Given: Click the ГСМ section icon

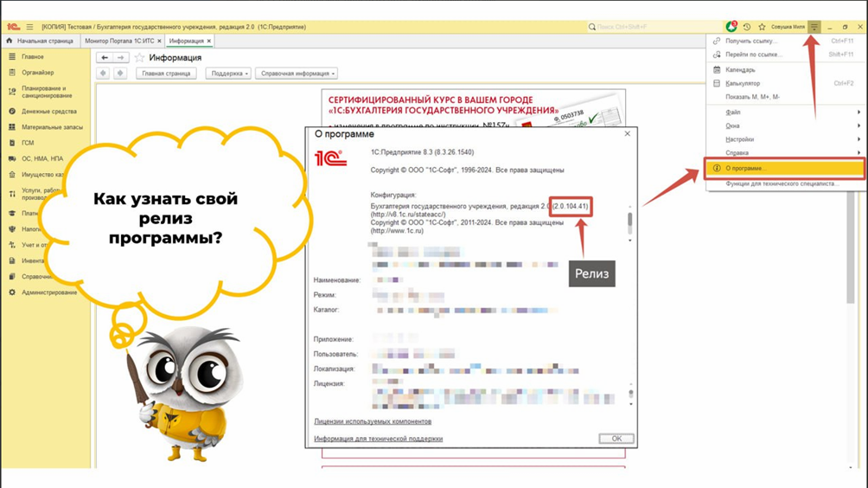Looking at the screenshot, I should [x=12, y=143].
